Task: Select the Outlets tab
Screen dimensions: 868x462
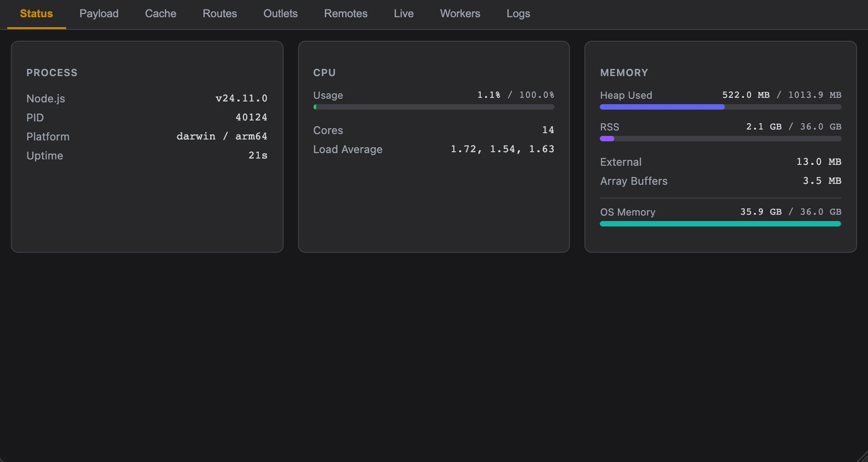Action: tap(280, 14)
